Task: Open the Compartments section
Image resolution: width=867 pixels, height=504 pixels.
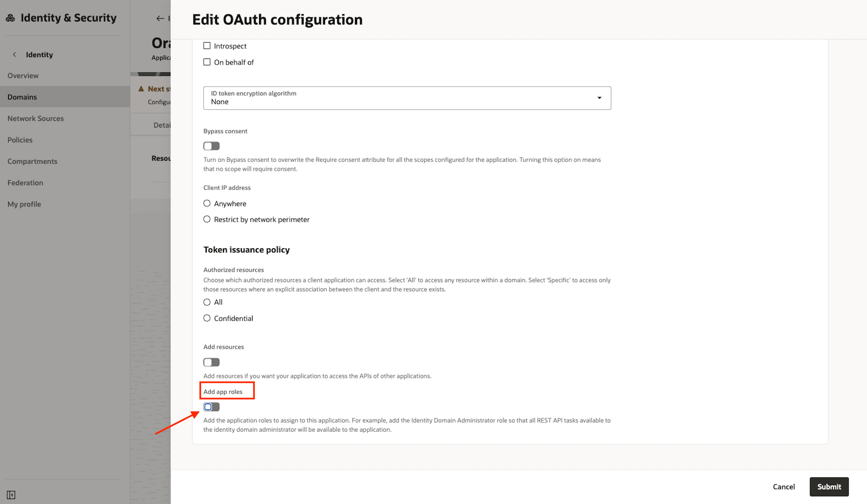Action: coord(32,161)
